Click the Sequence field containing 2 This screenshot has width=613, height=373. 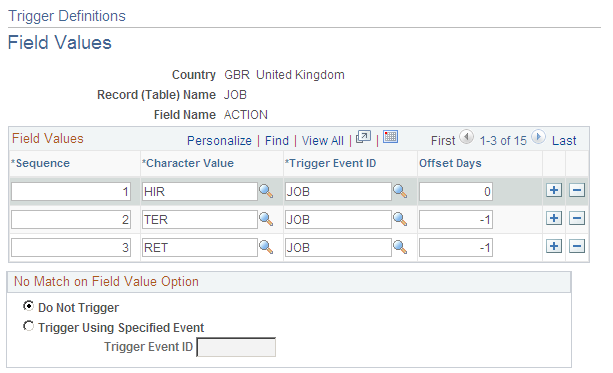tap(71, 220)
